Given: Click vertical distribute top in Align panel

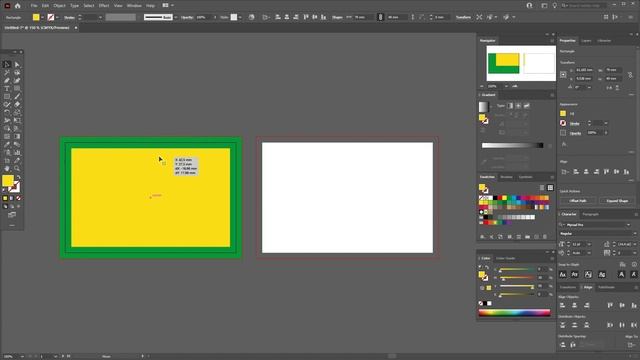Looking at the screenshot, I should click(x=563, y=325).
